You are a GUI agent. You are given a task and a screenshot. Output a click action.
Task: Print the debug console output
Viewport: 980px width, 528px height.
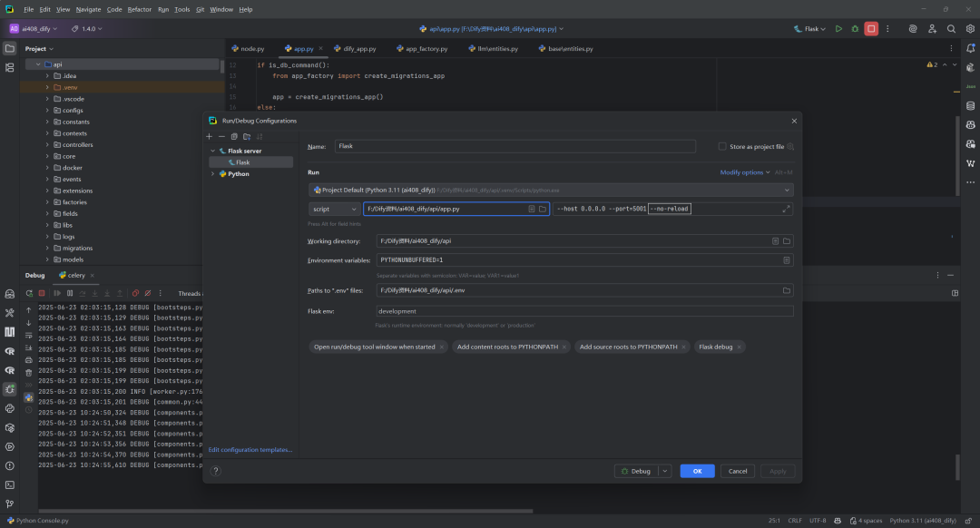tap(29, 360)
